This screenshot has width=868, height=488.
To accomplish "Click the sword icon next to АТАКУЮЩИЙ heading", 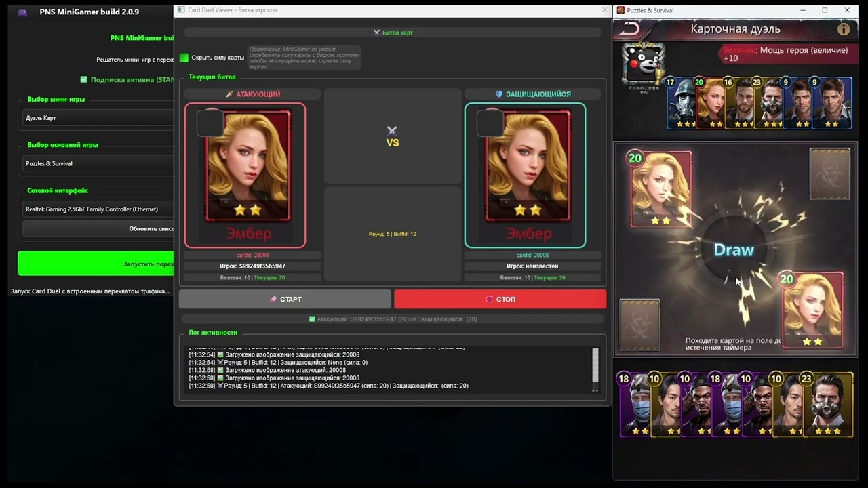I will click(229, 94).
